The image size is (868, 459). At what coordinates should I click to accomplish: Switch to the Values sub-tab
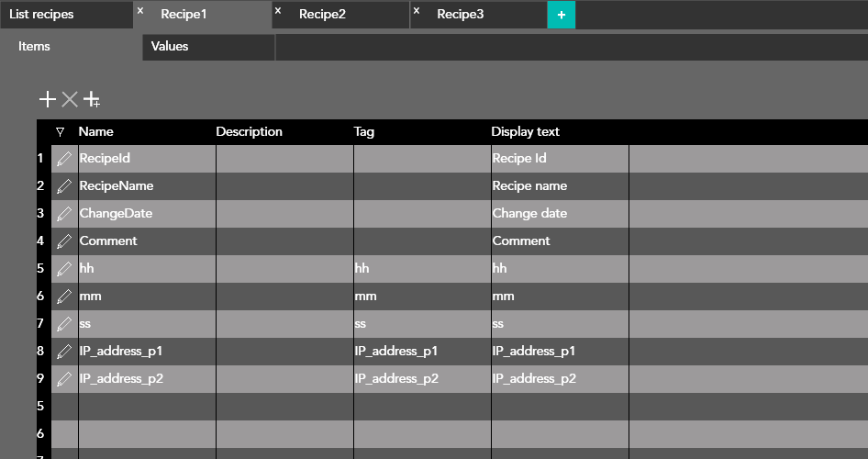170,46
